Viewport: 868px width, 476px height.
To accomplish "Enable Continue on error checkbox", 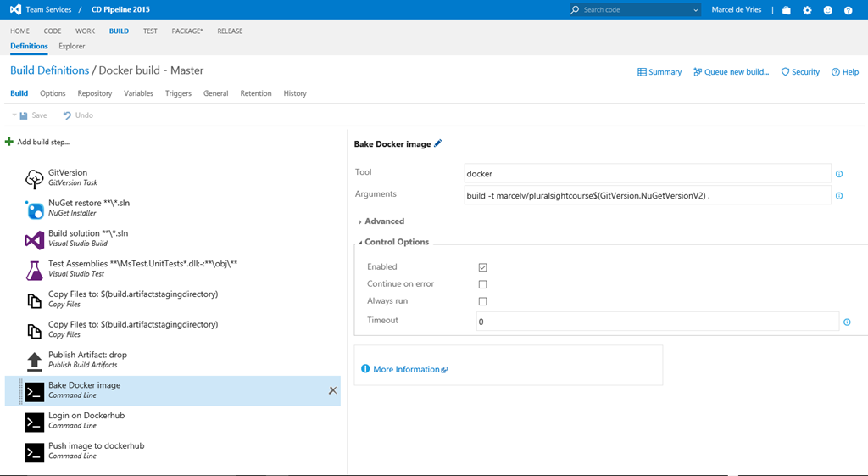I will (482, 284).
